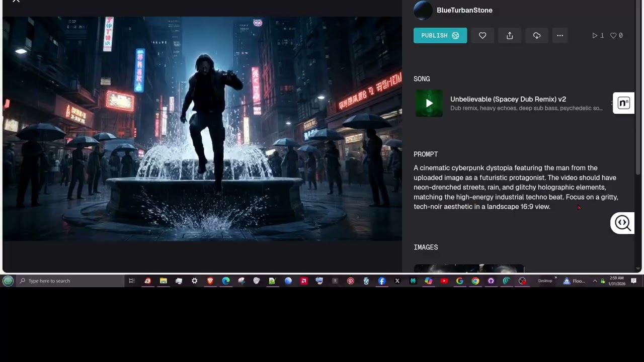Open Pinterest from the taskbar
The image size is (644, 362).
tap(351, 281)
